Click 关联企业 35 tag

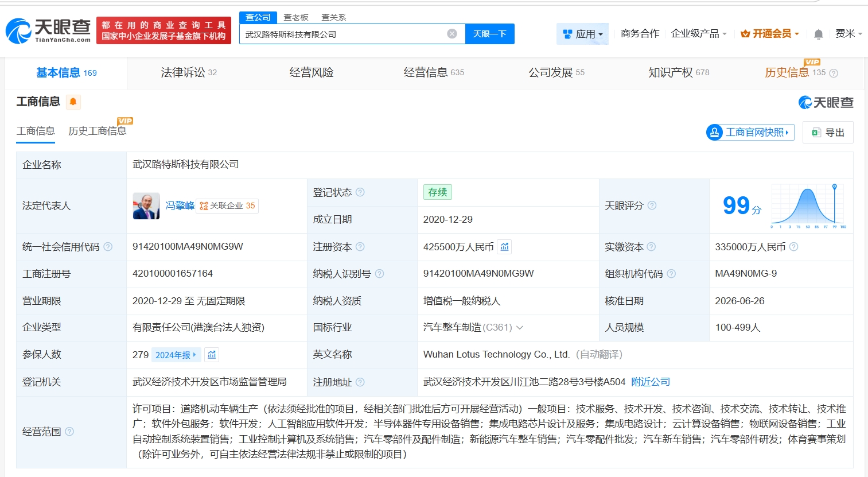(227, 206)
